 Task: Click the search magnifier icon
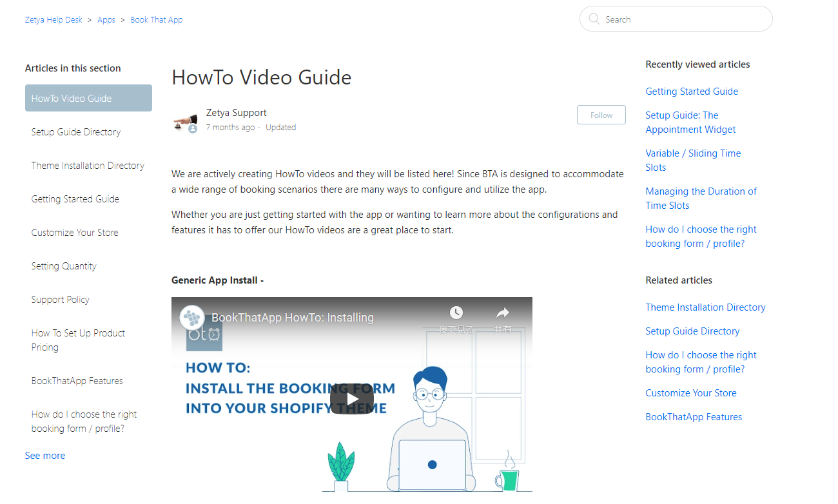[594, 19]
